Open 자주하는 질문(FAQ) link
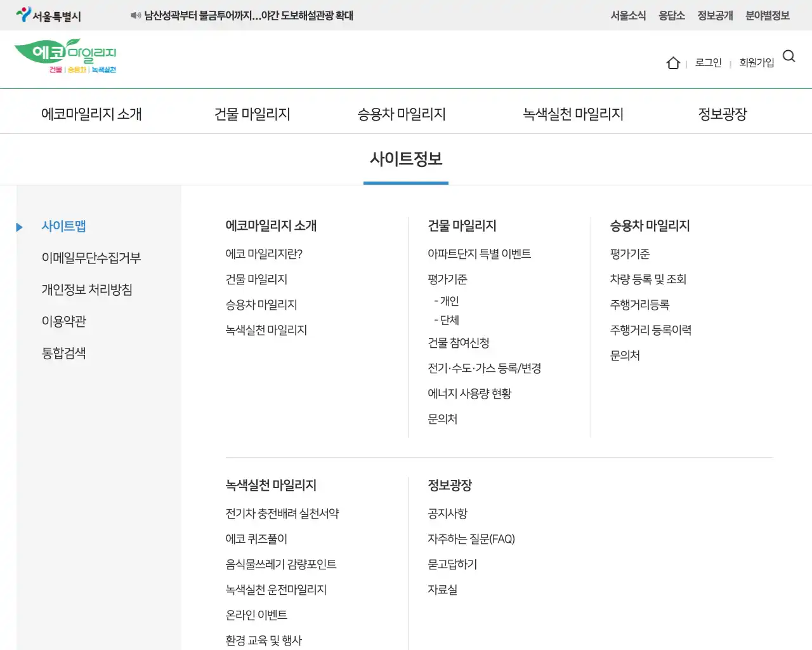The image size is (812, 650). pyautogui.click(x=471, y=539)
